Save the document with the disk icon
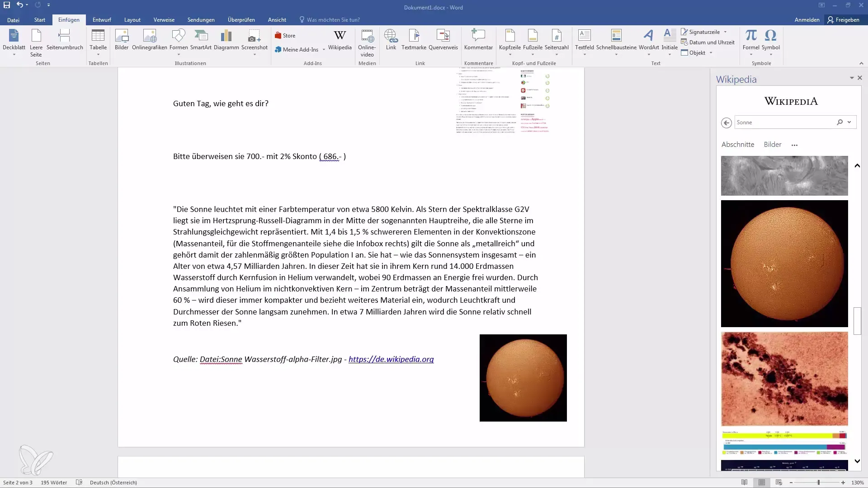The image size is (868, 488). tap(7, 5)
